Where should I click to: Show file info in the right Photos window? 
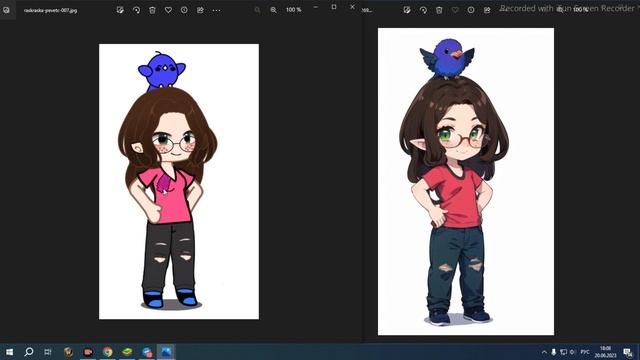tap(471, 10)
